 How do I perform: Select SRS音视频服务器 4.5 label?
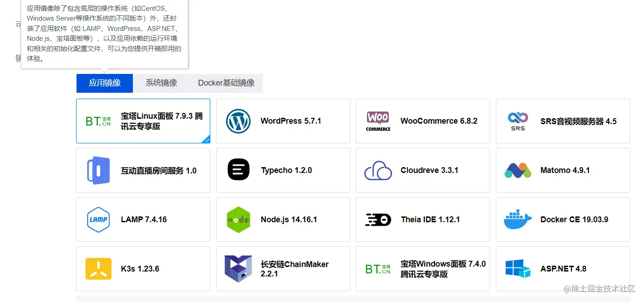click(x=578, y=121)
